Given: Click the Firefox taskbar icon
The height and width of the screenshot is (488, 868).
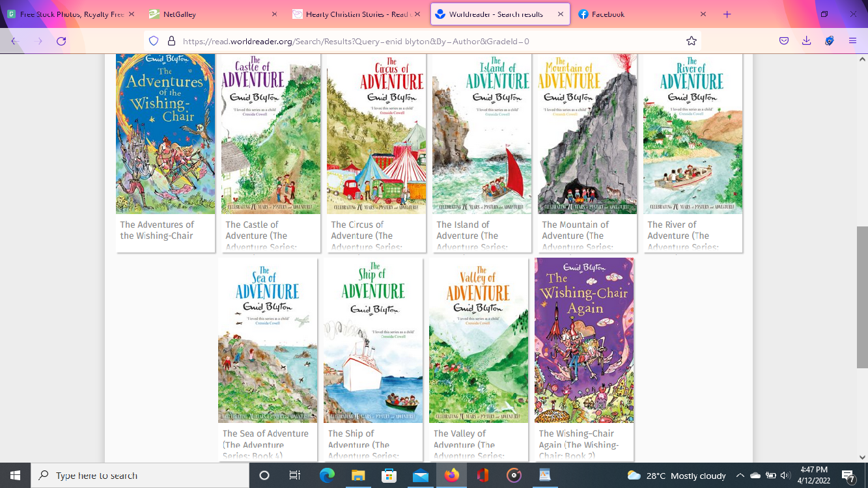Looking at the screenshot, I should coord(451,475).
